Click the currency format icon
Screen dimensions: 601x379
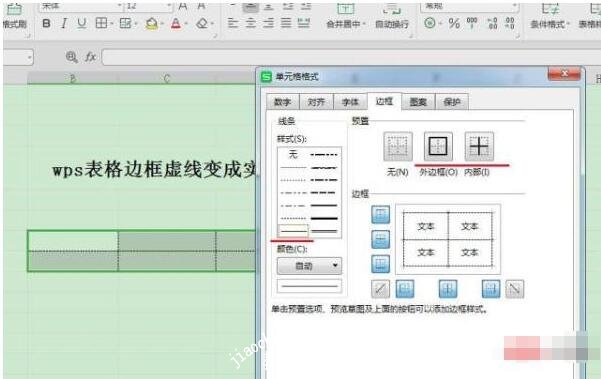430,24
